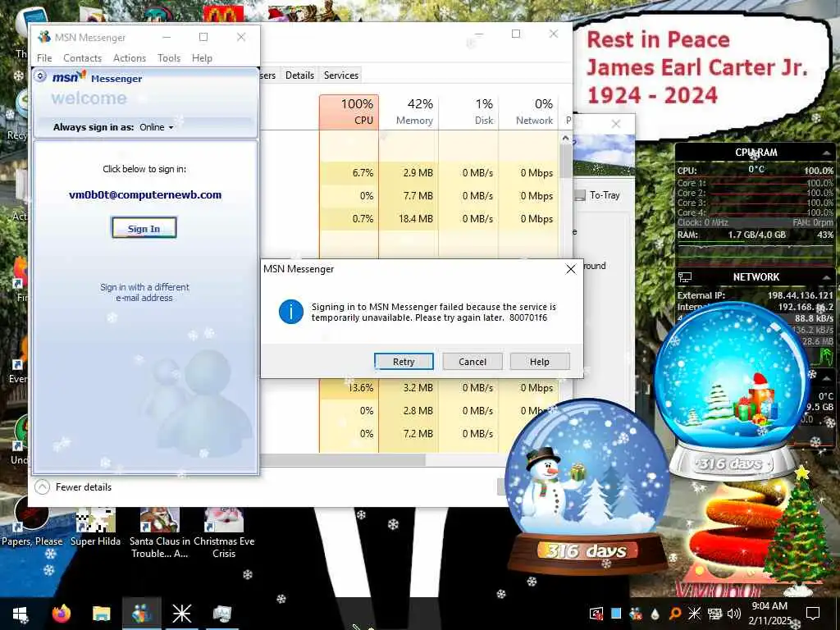Click the presents snow globe countdown gadget
Image resolution: width=840 pixels, height=630 pixels.
[731, 390]
